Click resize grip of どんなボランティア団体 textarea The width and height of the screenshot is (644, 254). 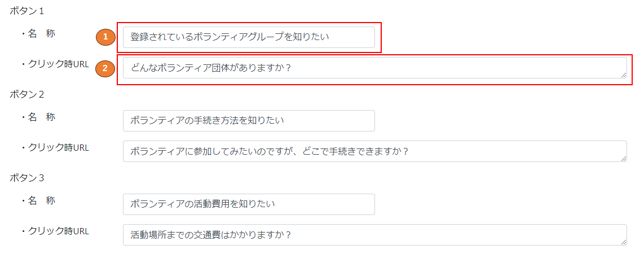click(624, 75)
